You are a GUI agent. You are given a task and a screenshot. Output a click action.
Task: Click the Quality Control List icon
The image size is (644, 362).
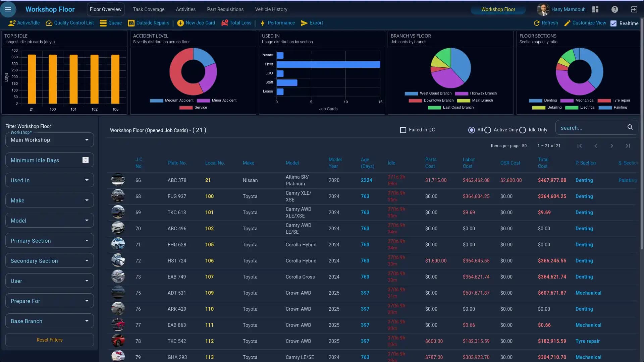[49, 23]
